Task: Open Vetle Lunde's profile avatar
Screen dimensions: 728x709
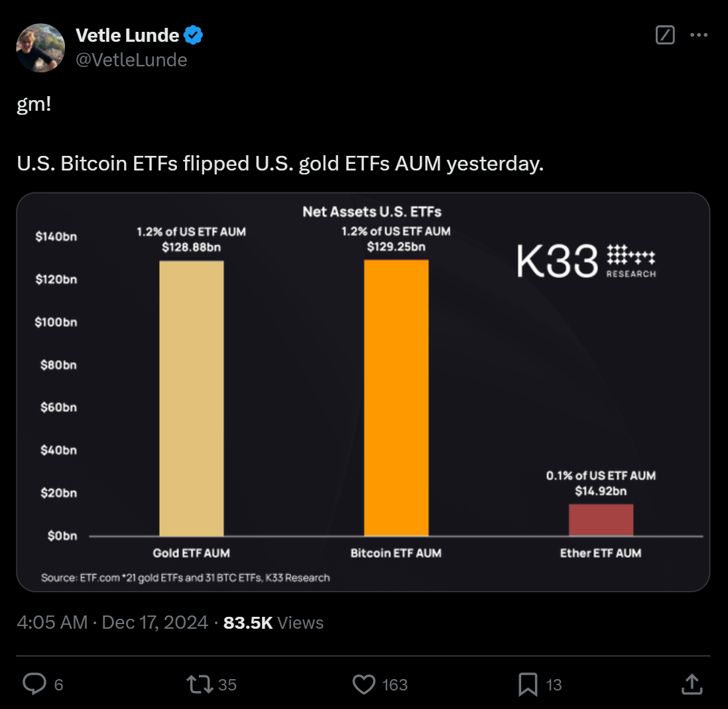Action: pyautogui.click(x=40, y=47)
